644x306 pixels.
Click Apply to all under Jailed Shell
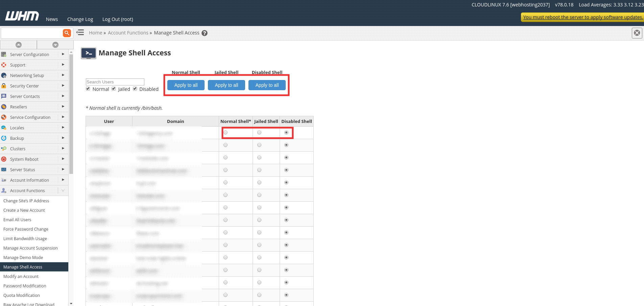226,85
